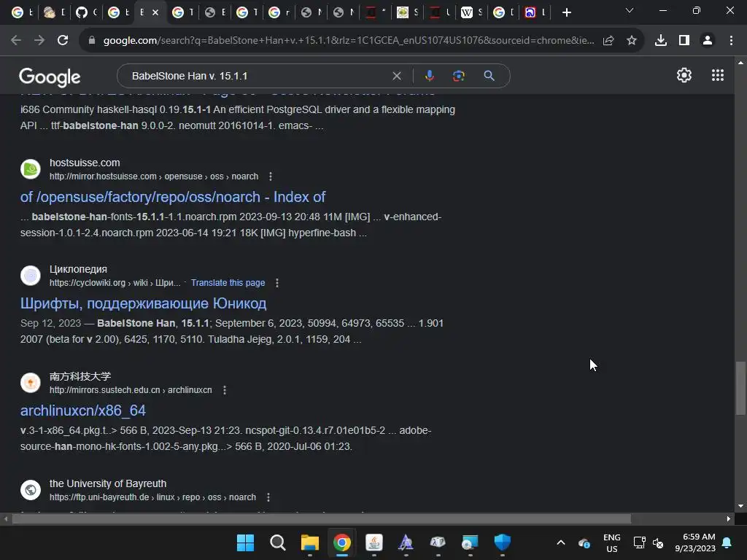Click the hostsuisse.com site name

85,163
